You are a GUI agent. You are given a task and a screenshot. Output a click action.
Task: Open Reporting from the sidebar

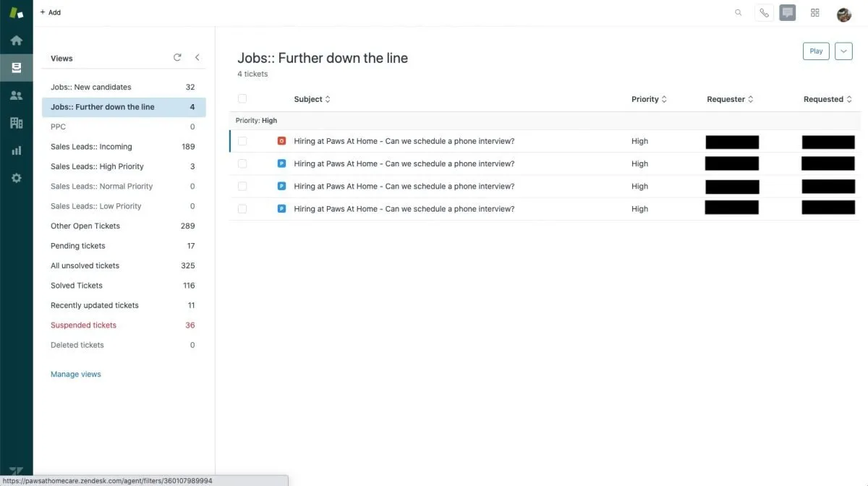tap(16, 150)
